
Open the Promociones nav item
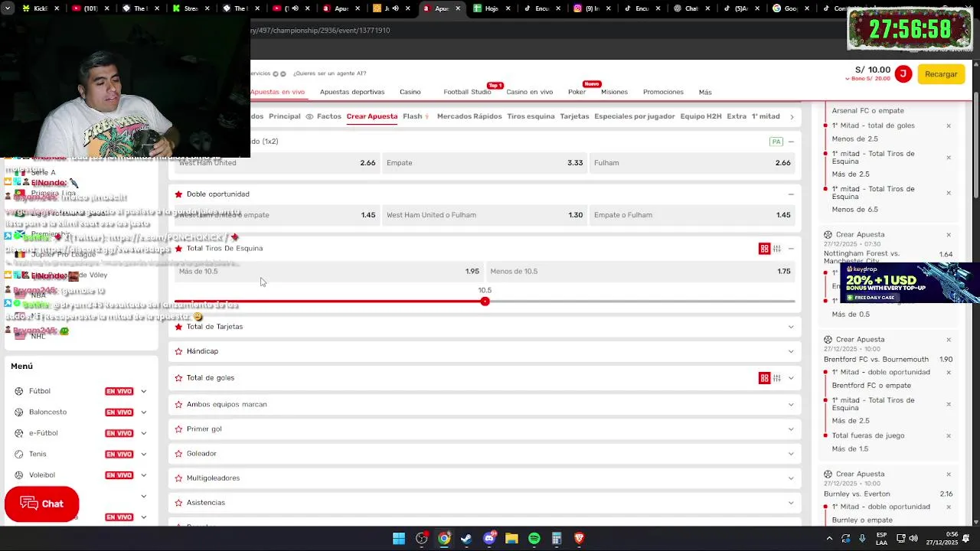coord(663,92)
